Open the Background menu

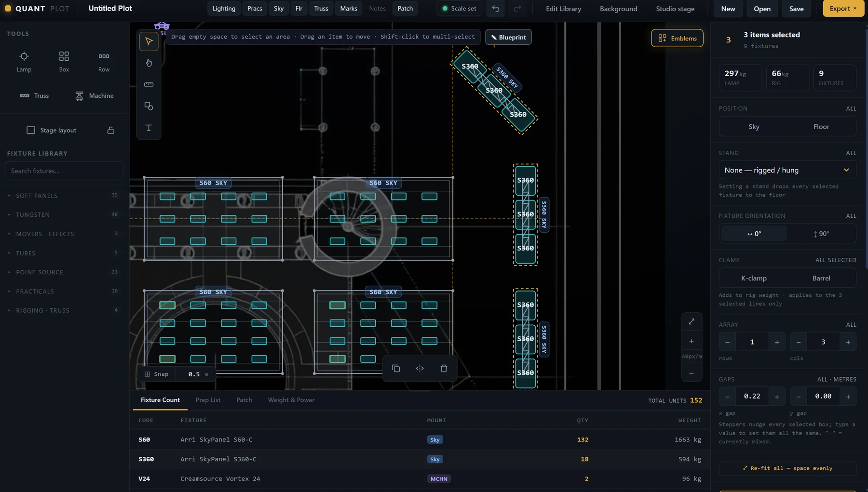[619, 9]
